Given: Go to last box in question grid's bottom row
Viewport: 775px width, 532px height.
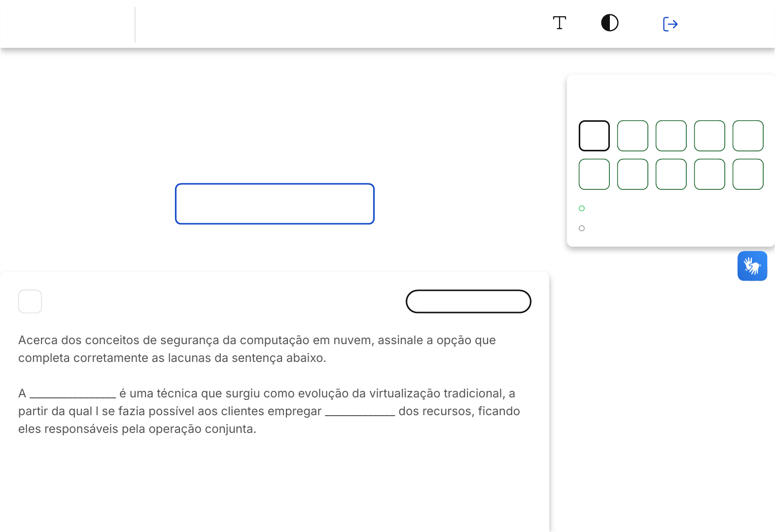Looking at the screenshot, I should 748,174.
